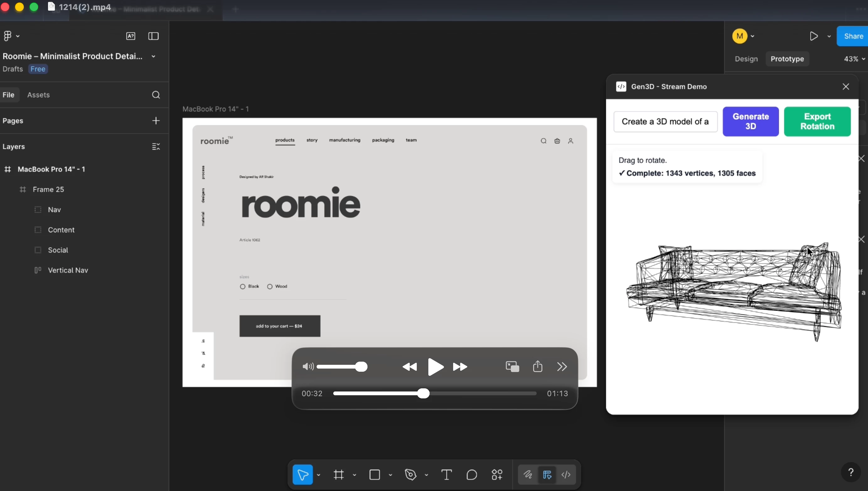Expand the Move tool options chevron
Image resolution: width=868 pixels, height=491 pixels.
[319, 474]
